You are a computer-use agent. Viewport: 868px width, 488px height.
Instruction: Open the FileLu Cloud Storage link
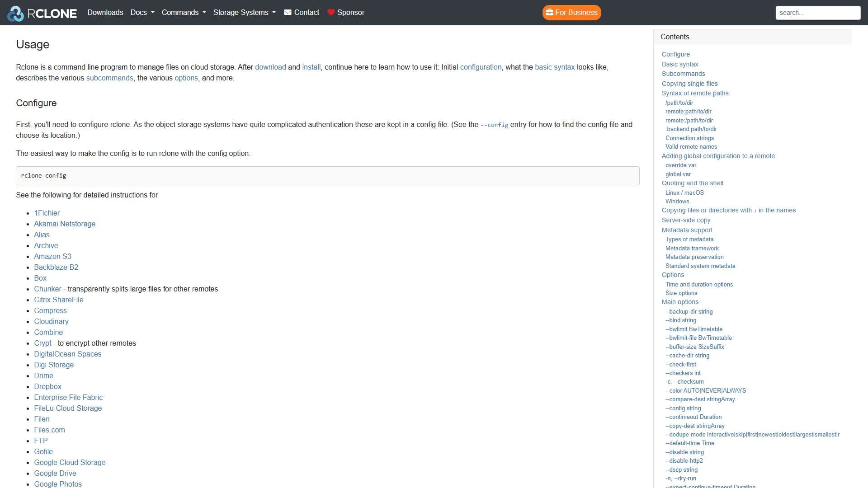[68, 408]
